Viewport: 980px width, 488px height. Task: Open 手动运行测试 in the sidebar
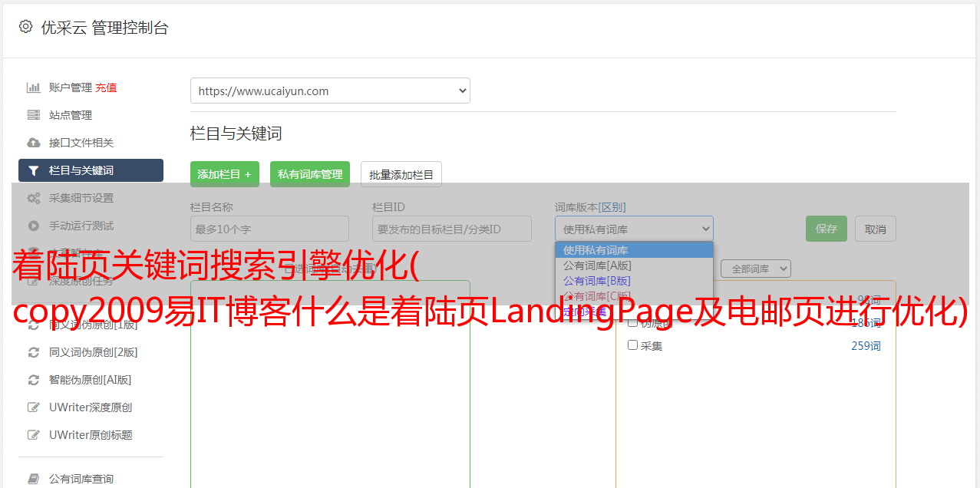coord(81,226)
